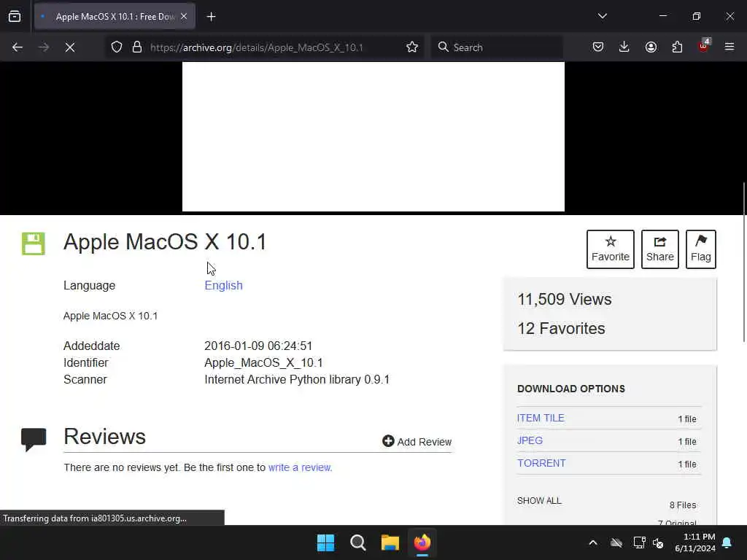
Task: Open the Windows Start menu
Action: coord(326,542)
